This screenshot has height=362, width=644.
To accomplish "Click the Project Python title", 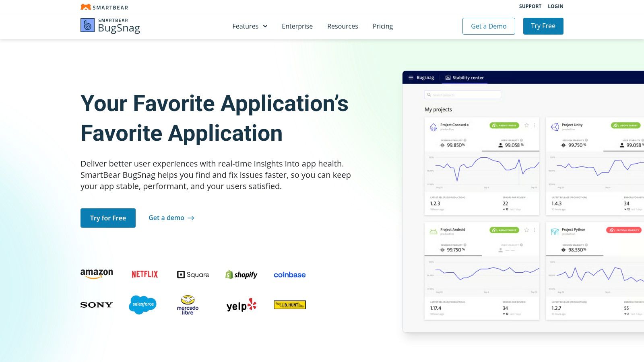I will click(x=574, y=230).
